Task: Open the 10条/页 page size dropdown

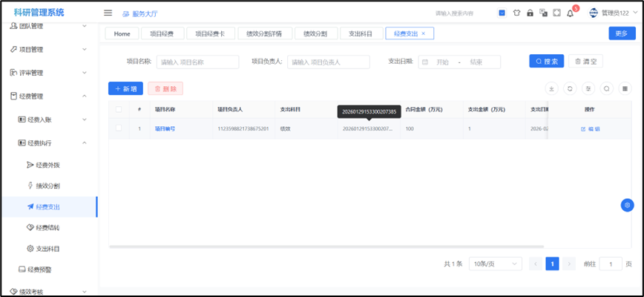Action: [496, 264]
